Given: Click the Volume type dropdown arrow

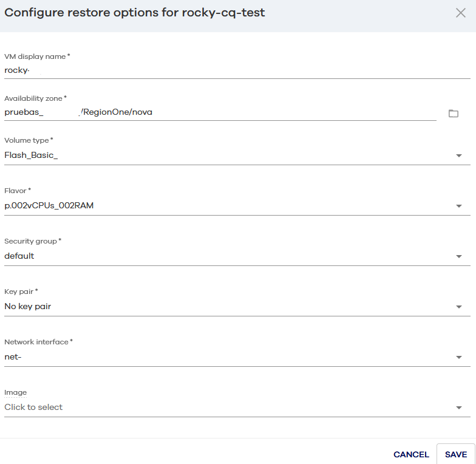Looking at the screenshot, I should 459,155.
